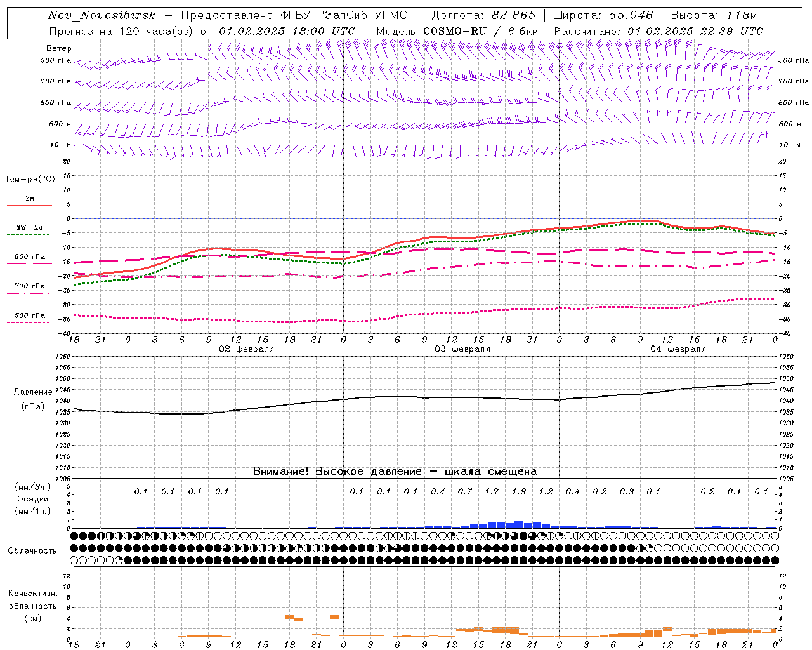This screenshot has height=650, width=812.
Task: Click the '(мм/3ч.)' units label
Action: pos(33,487)
